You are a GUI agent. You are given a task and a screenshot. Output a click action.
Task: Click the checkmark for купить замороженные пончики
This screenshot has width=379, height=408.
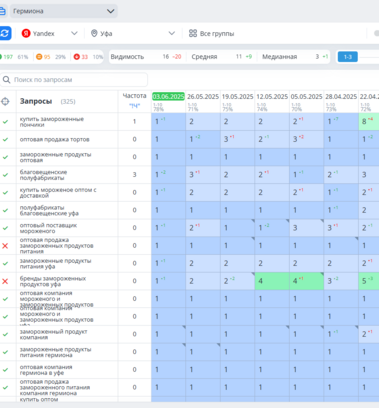coord(5,122)
